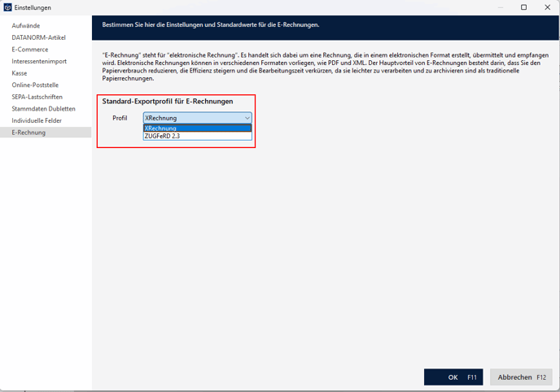Viewport: 560px width, 392px height.
Task: Click the Einstellungen app icon in title bar
Action: coord(7,7)
